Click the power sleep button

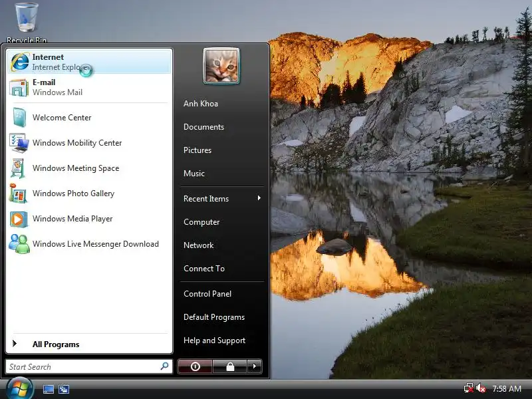click(195, 366)
